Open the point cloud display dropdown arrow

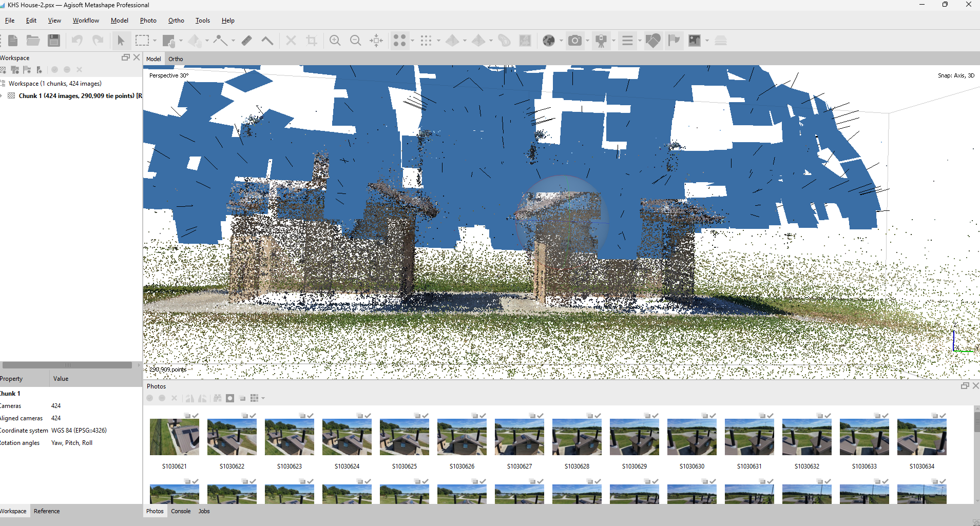pyautogui.click(x=438, y=41)
